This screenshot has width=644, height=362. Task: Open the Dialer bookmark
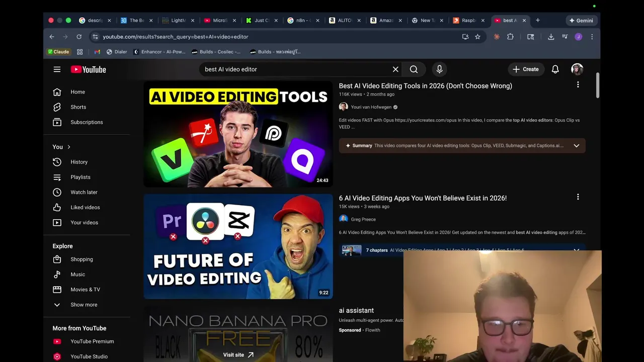[x=117, y=52]
